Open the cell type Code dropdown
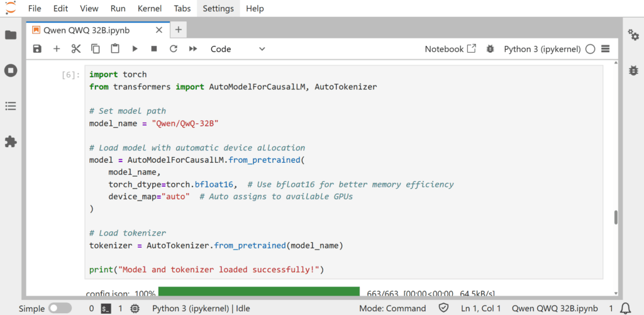 238,49
